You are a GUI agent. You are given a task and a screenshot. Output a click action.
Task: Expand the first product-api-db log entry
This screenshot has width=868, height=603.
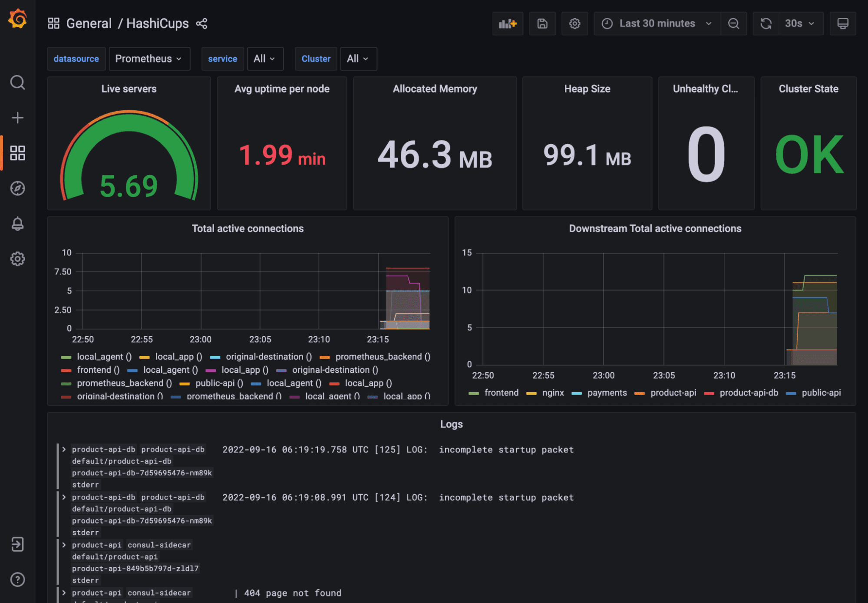[63, 448]
